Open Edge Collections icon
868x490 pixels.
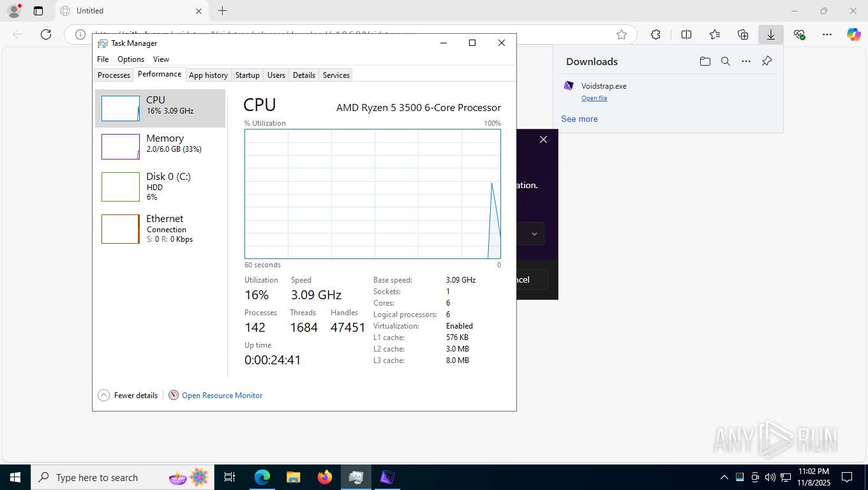743,34
